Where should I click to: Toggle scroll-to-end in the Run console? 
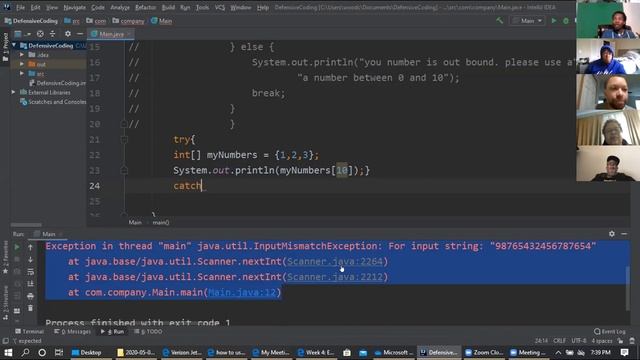click(x=30, y=284)
